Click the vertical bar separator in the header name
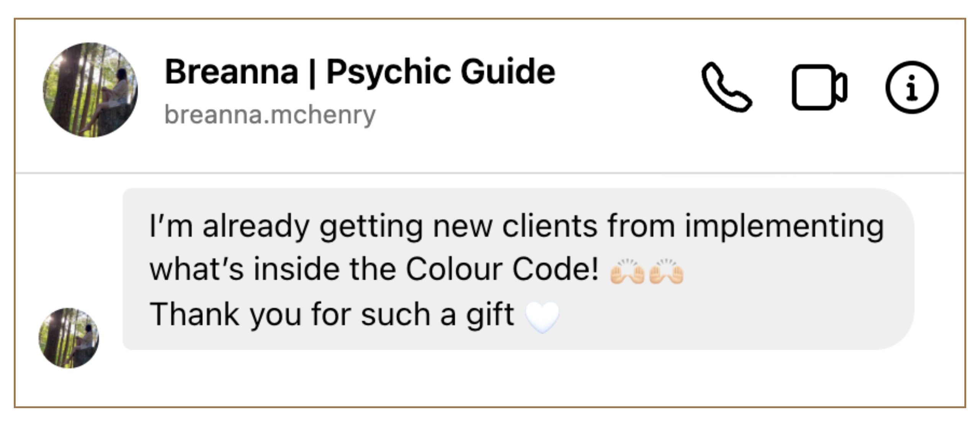This screenshot has height=425, width=980. click(x=312, y=73)
